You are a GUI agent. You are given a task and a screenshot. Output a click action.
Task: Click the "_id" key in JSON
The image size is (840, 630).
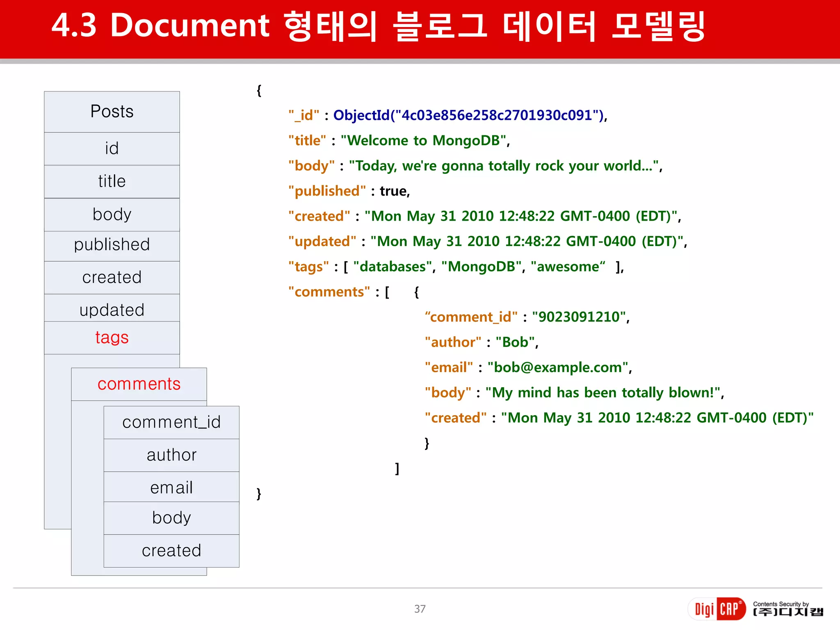pyautogui.click(x=304, y=115)
